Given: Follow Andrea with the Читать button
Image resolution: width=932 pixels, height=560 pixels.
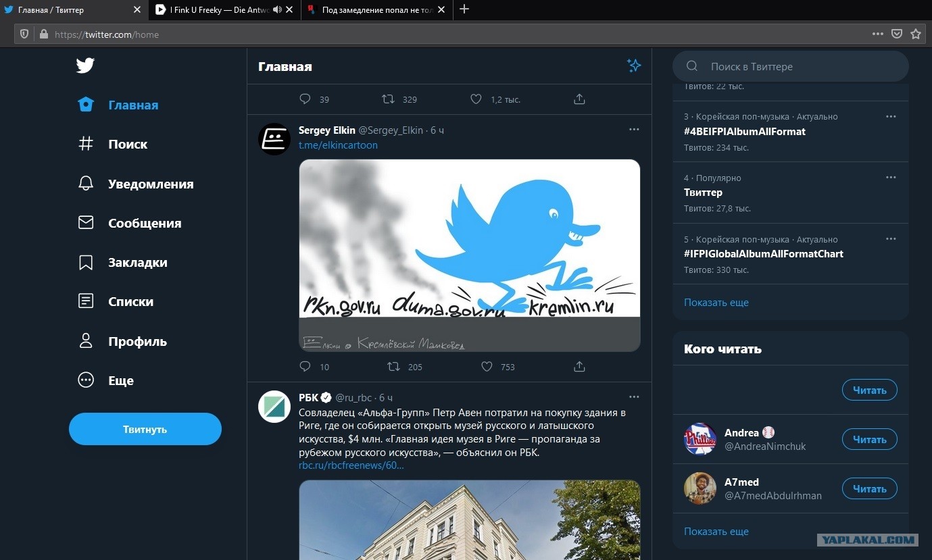Looking at the screenshot, I should pos(870,440).
